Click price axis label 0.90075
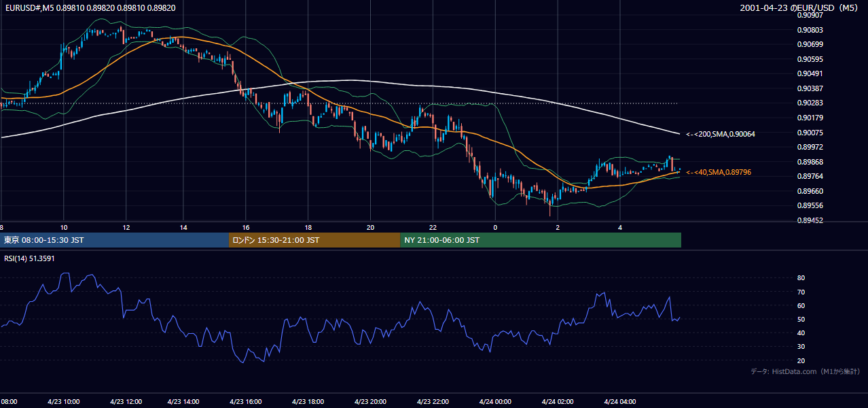 [812, 133]
